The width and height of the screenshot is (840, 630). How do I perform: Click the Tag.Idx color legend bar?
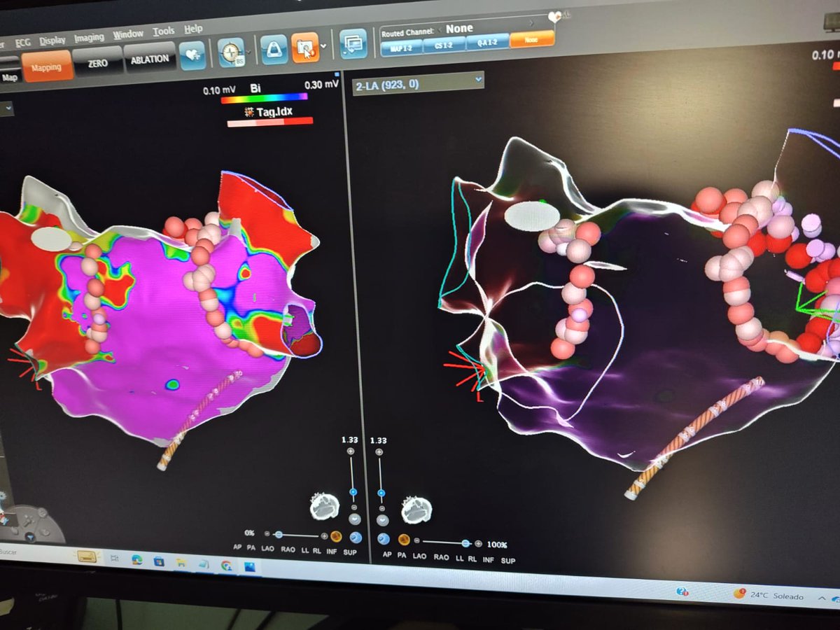tap(269, 122)
